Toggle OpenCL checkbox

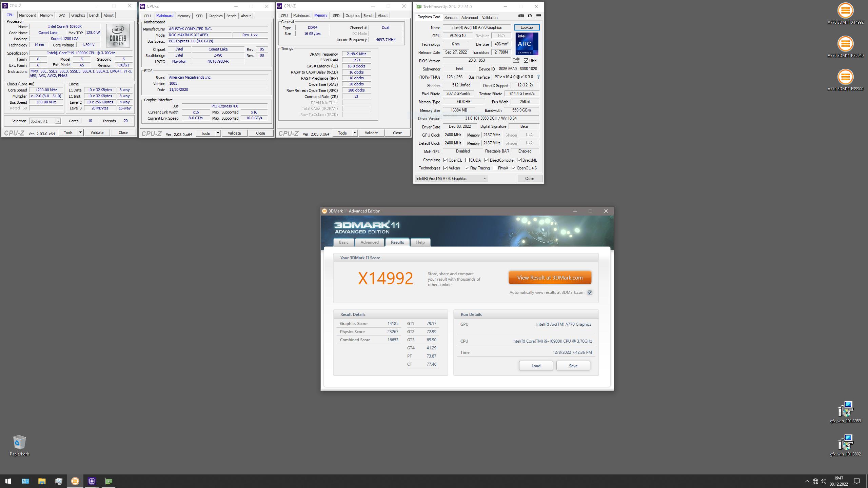coord(446,160)
